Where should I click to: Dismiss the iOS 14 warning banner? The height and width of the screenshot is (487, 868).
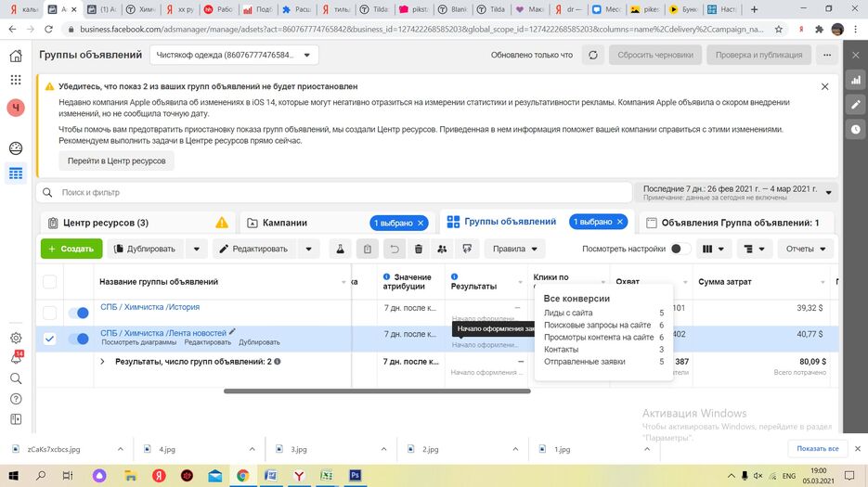click(x=824, y=87)
